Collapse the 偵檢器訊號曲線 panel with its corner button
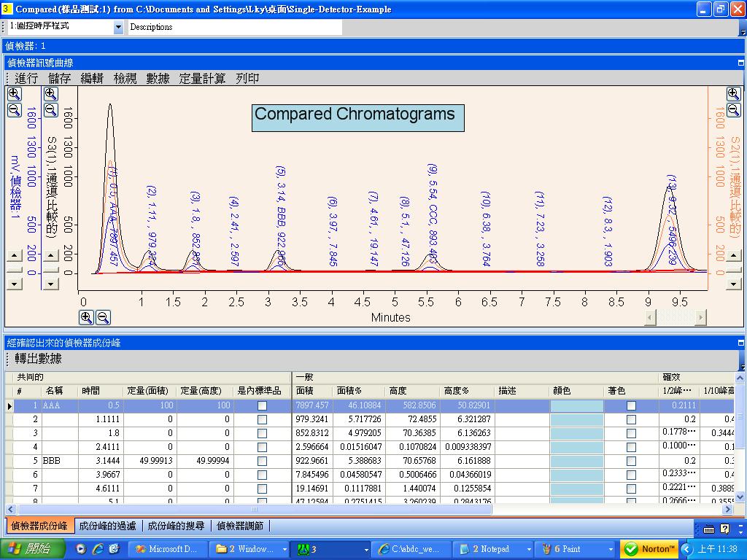Screen dimensions: 747x560 (741, 63)
